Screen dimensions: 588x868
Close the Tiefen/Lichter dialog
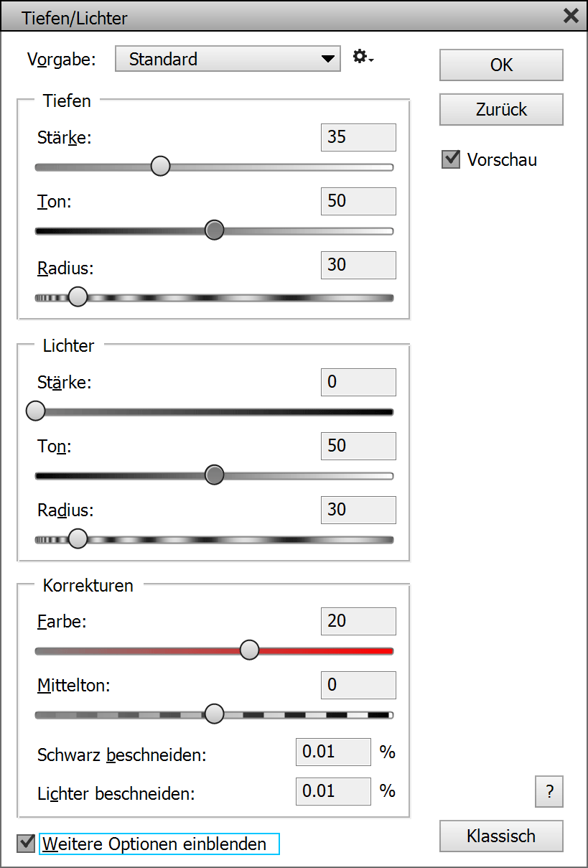tap(571, 16)
